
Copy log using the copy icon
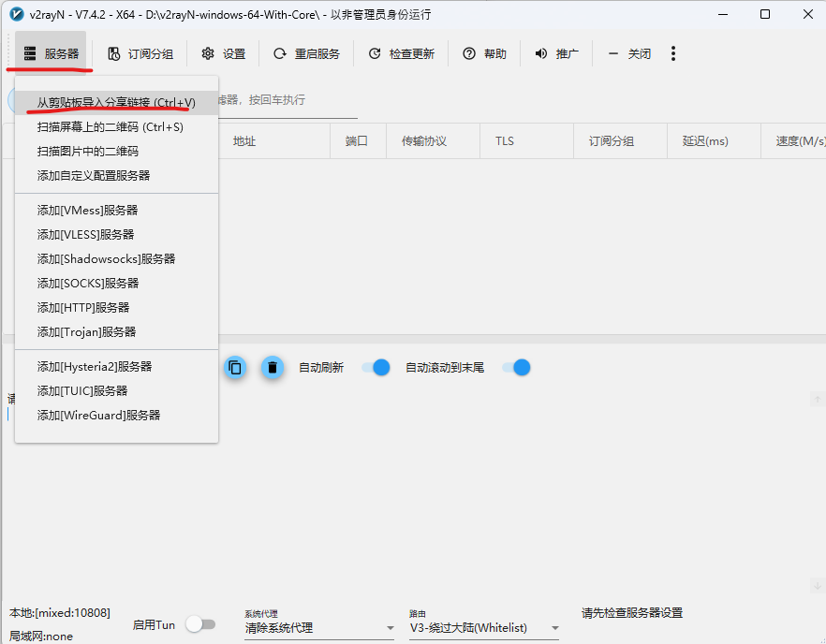[x=235, y=368]
